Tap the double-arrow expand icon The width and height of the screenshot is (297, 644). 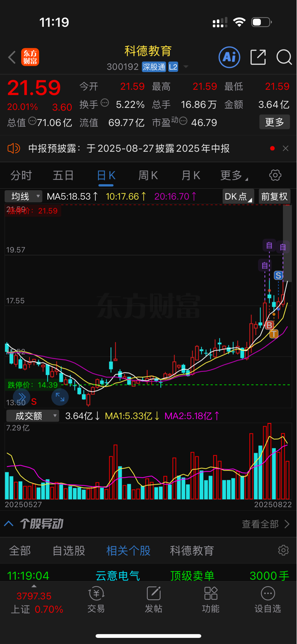(22, 397)
